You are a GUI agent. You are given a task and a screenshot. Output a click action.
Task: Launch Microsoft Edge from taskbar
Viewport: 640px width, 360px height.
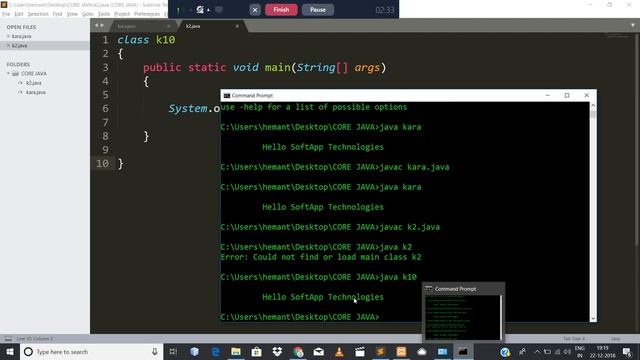[215, 351]
